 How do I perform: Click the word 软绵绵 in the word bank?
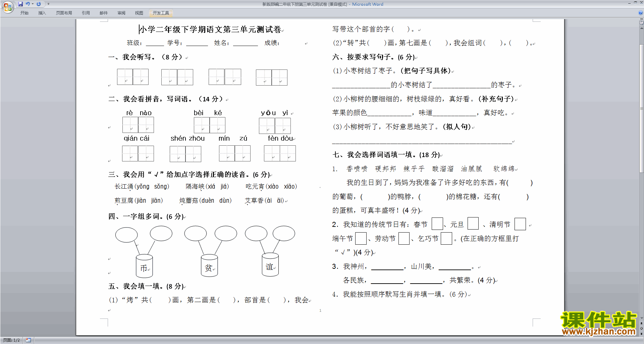pos(504,169)
